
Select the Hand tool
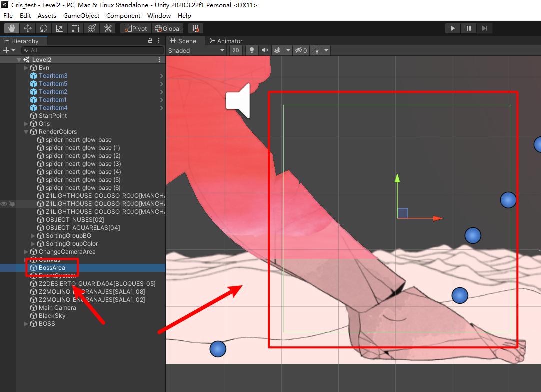pyautogui.click(x=11, y=28)
